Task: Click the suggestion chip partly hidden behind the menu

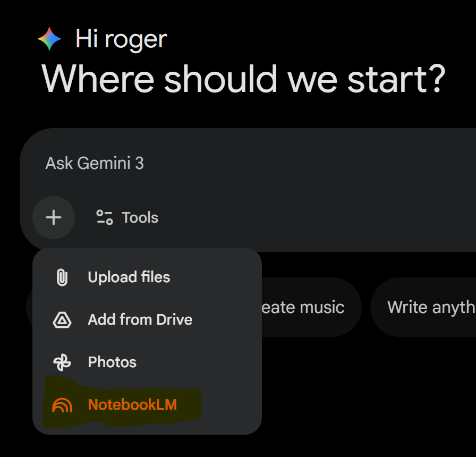Action: tap(29, 307)
